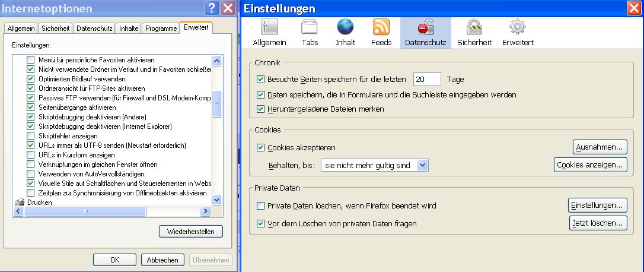The height and width of the screenshot is (272, 644).
Task: Click the Internetoptionen help question mark icon
Action: pyautogui.click(x=211, y=8)
